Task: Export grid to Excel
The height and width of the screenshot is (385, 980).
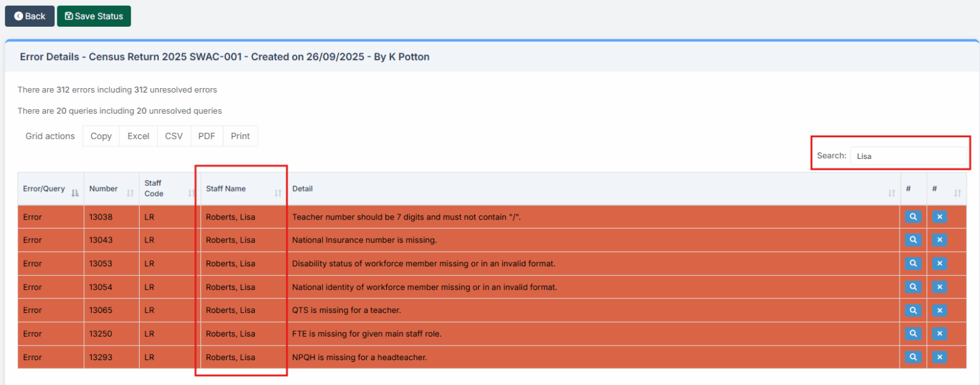Action: (x=138, y=136)
